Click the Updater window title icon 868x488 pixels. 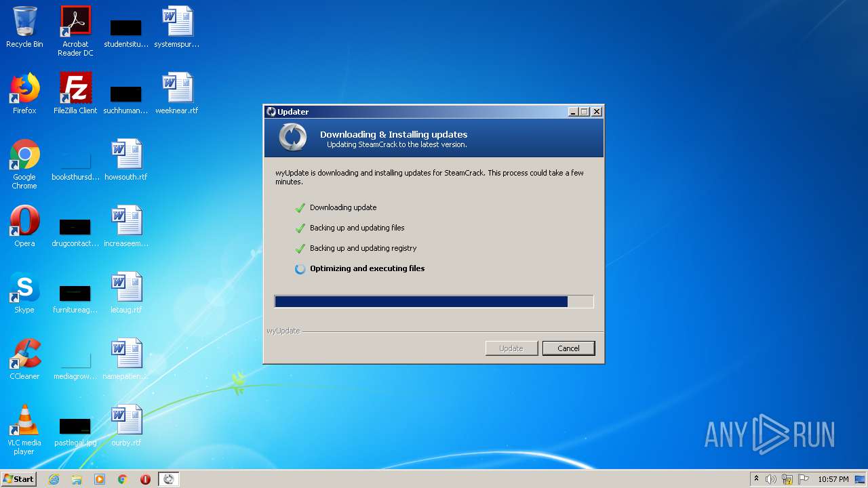click(x=271, y=112)
